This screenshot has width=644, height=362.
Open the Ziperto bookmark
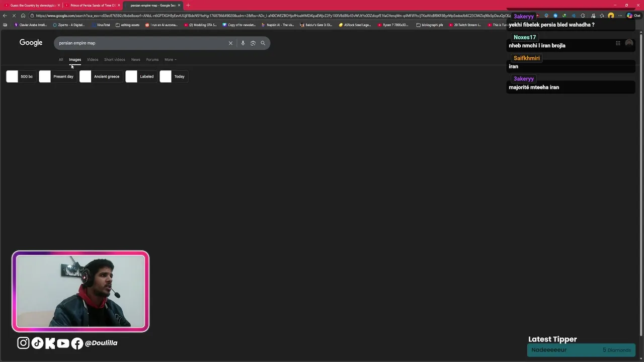tap(69, 25)
